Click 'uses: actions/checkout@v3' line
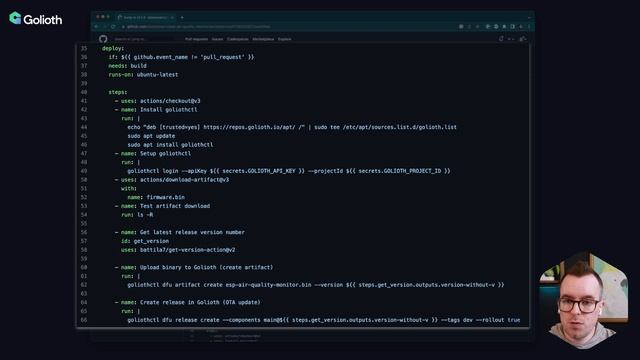 pos(158,101)
